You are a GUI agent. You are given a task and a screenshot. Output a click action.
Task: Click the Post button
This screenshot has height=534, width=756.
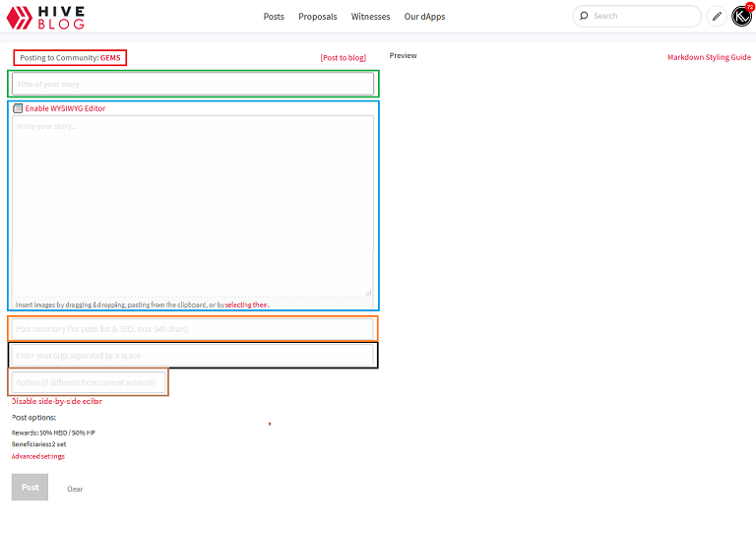(x=30, y=487)
